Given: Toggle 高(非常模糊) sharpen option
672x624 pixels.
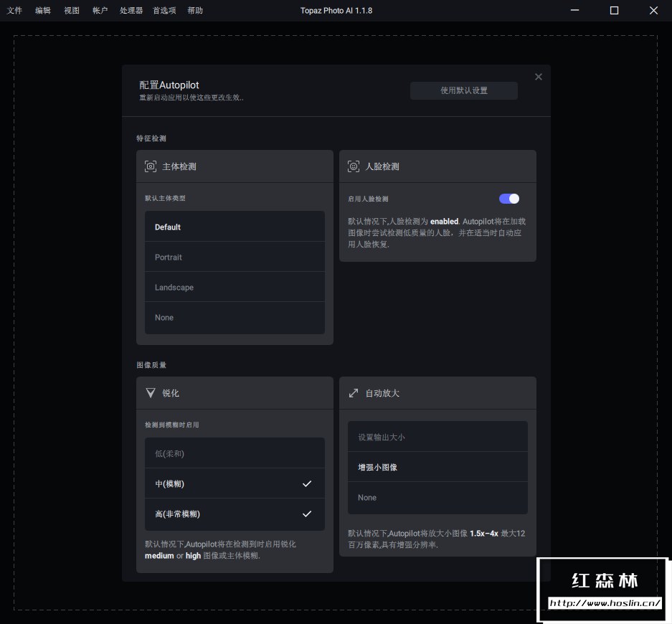Looking at the screenshot, I should (x=235, y=514).
